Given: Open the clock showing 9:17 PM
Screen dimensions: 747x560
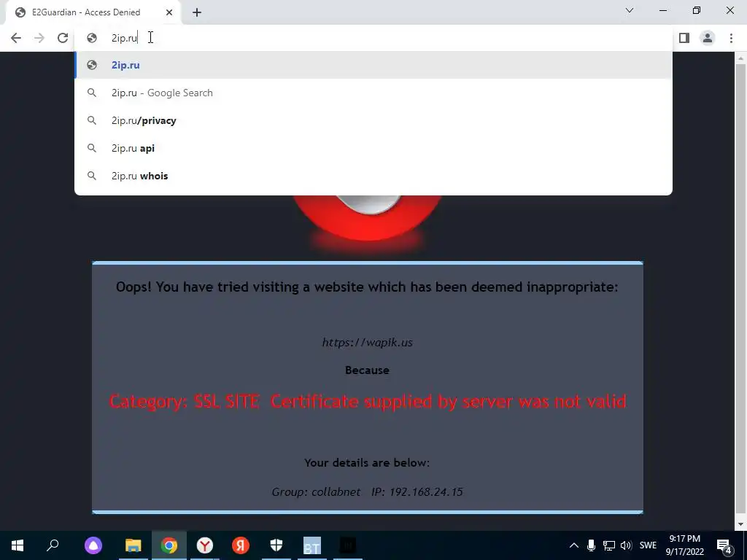Looking at the screenshot, I should [x=684, y=545].
